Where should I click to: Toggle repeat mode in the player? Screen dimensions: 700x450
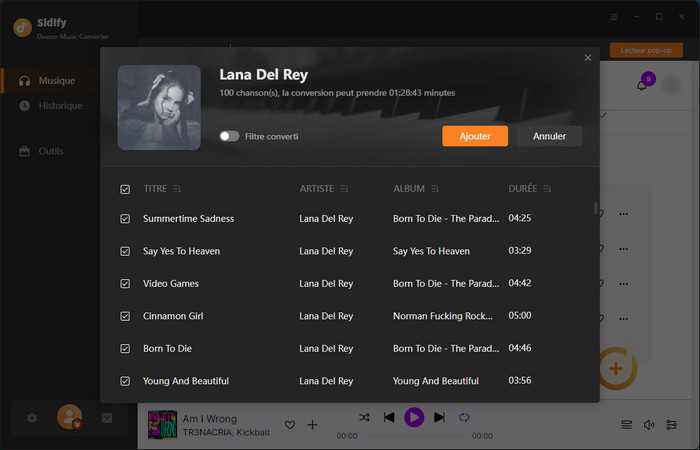[464, 417]
